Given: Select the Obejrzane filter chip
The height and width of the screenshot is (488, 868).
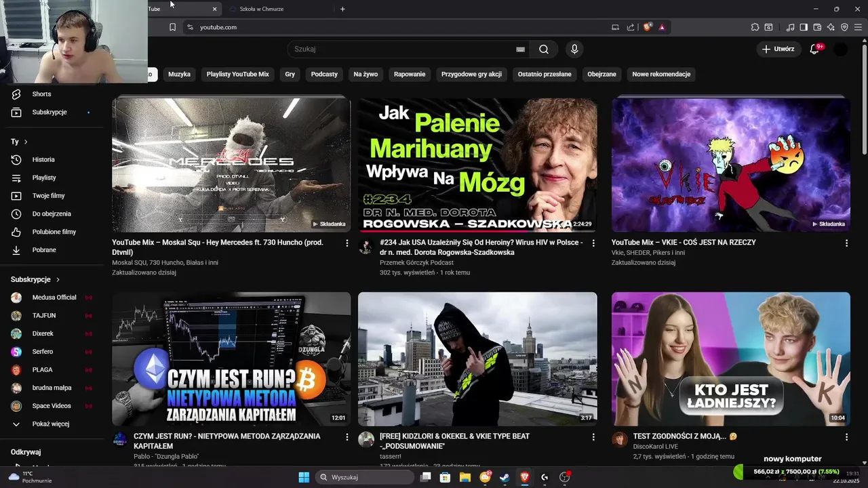Looking at the screenshot, I should pyautogui.click(x=602, y=74).
